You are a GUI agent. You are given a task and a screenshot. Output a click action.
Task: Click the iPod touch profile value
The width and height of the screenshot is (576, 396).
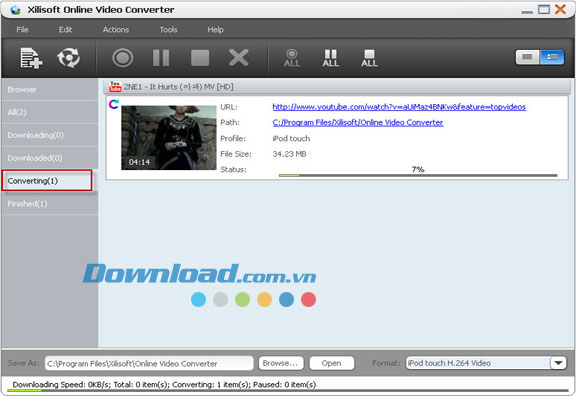click(291, 138)
